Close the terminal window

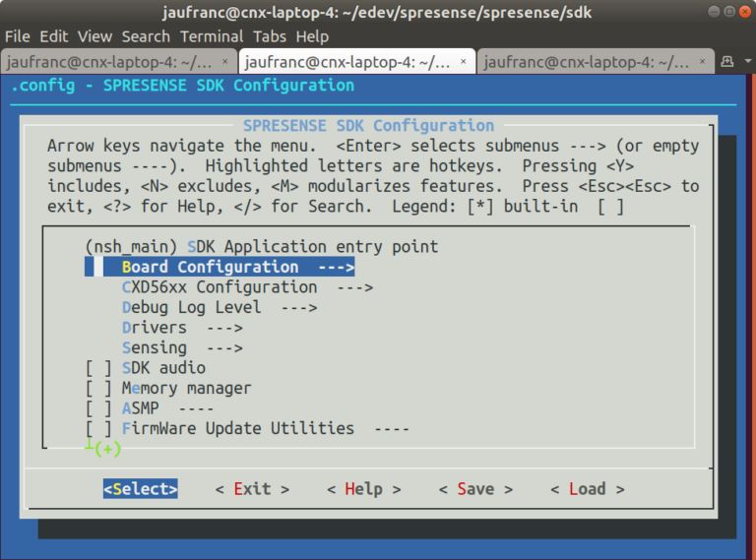tap(745, 12)
